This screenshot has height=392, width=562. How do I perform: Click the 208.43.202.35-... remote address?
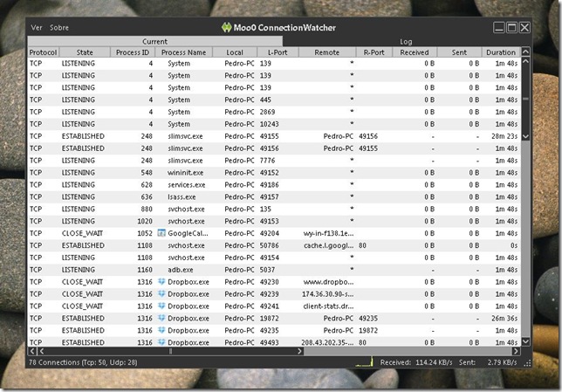click(327, 342)
